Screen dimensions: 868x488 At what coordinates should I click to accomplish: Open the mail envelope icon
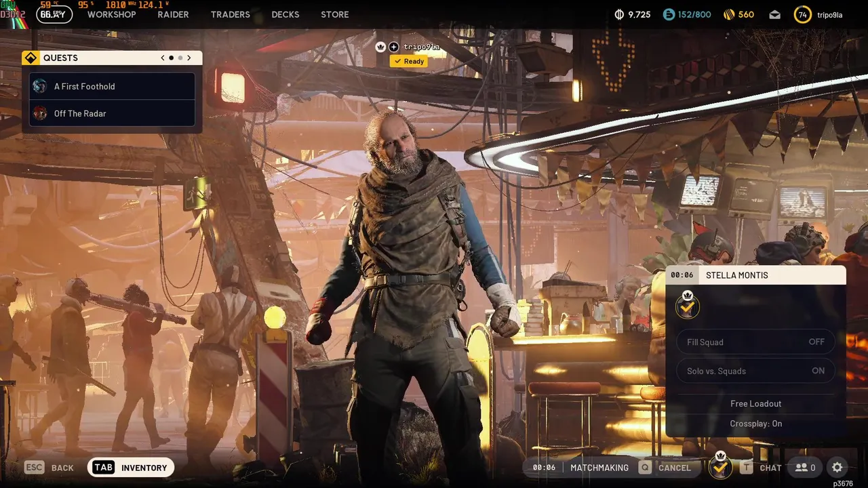[774, 15]
